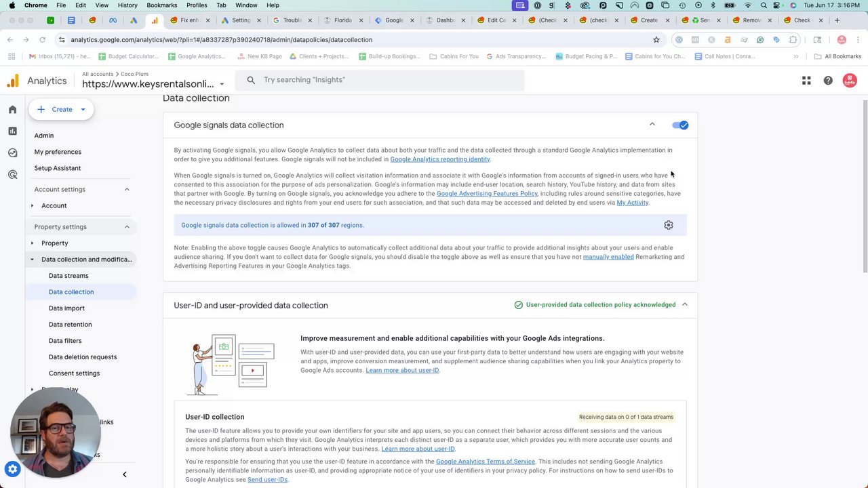Open the History menu in menu bar

tap(127, 5)
